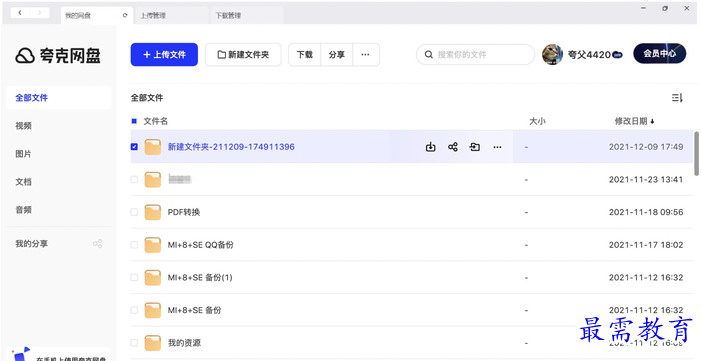Click the date 2021-11-17 18:02

click(x=646, y=245)
